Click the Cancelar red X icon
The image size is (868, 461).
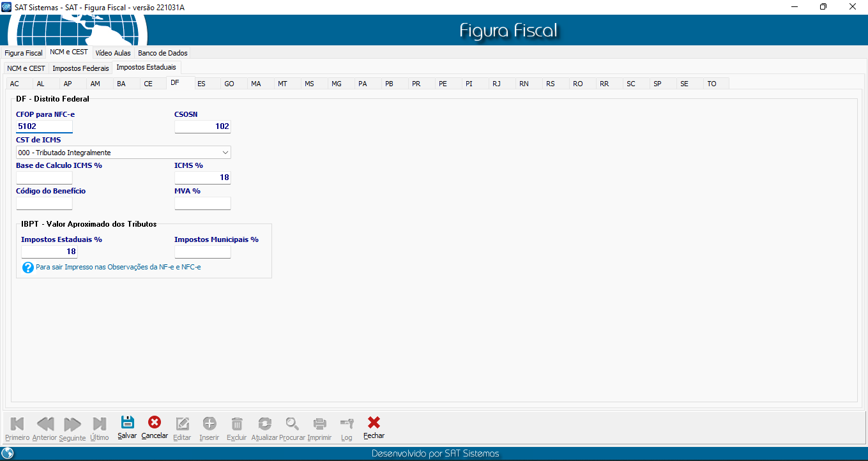tap(155, 423)
